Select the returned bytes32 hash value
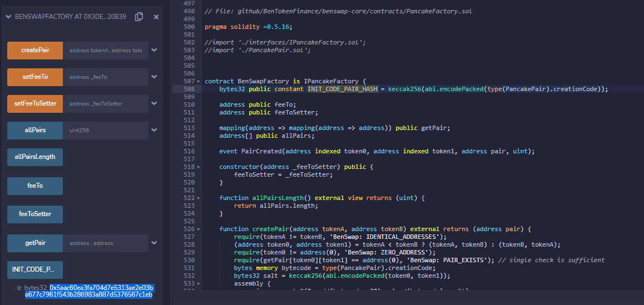 tap(89, 291)
